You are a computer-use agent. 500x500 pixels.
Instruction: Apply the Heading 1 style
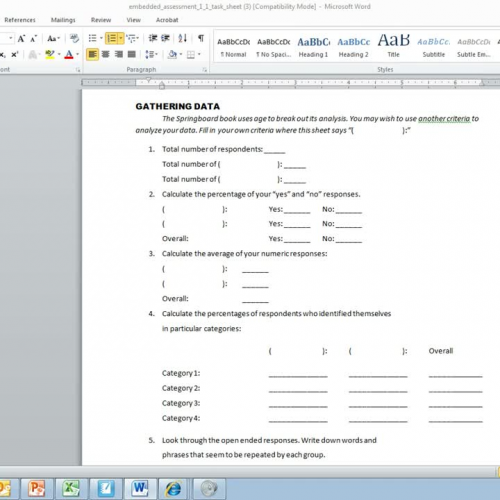coord(313,47)
